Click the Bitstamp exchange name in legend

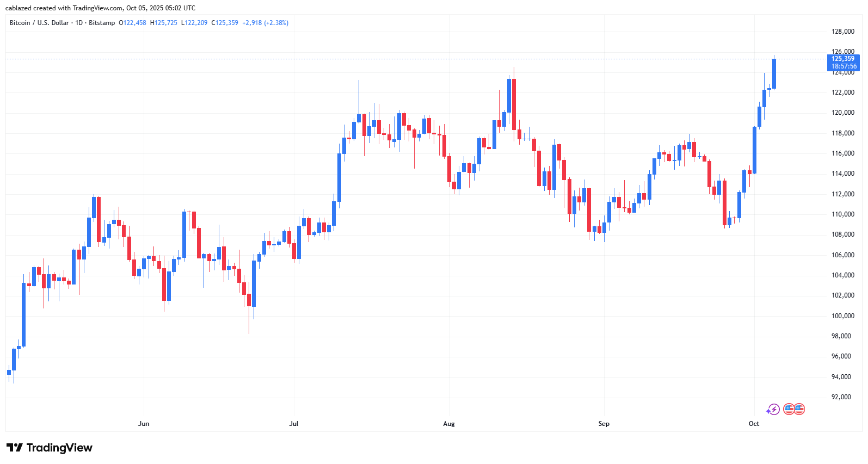click(102, 23)
